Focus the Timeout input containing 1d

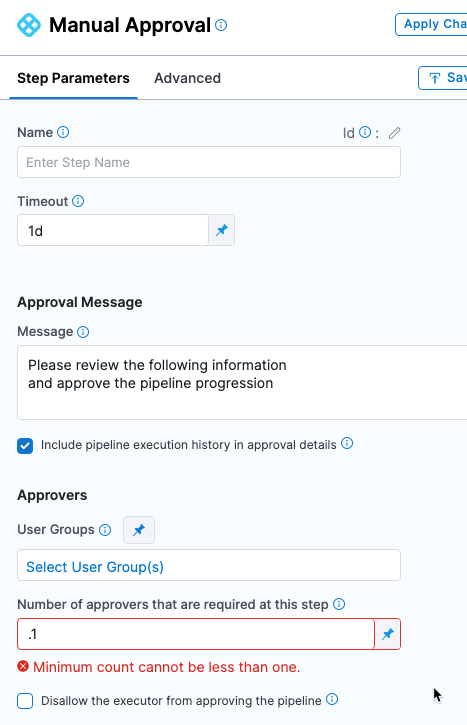113,230
